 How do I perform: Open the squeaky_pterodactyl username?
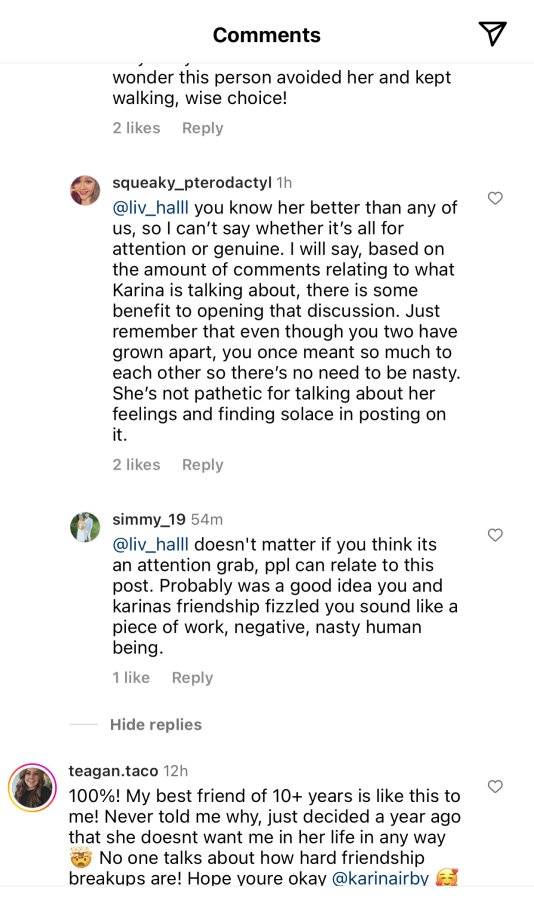[x=192, y=183]
